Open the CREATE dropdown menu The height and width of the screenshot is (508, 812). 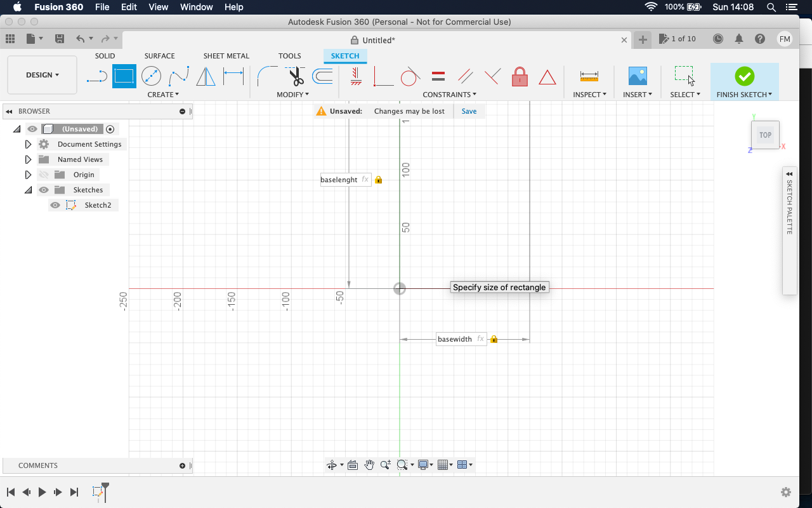163,95
